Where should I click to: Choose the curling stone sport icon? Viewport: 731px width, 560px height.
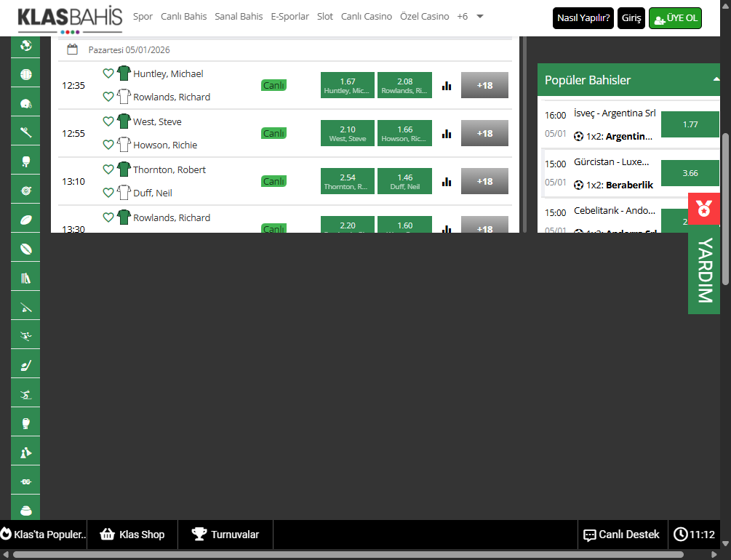[x=25, y=511]
